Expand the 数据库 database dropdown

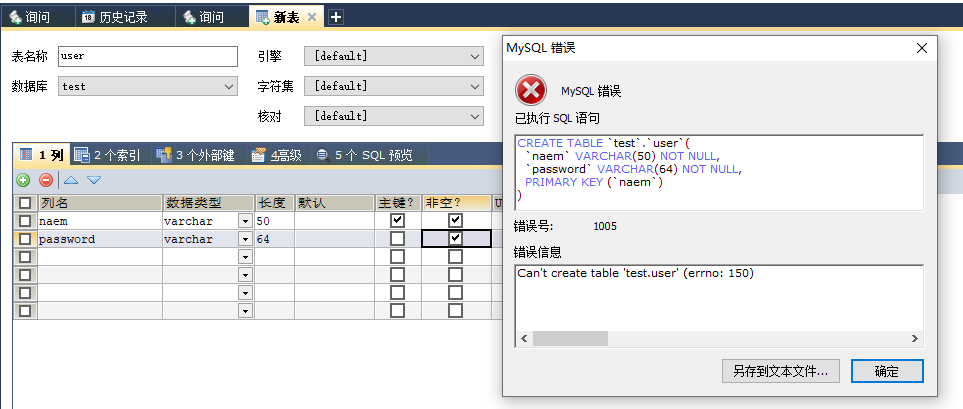point(229,87)
